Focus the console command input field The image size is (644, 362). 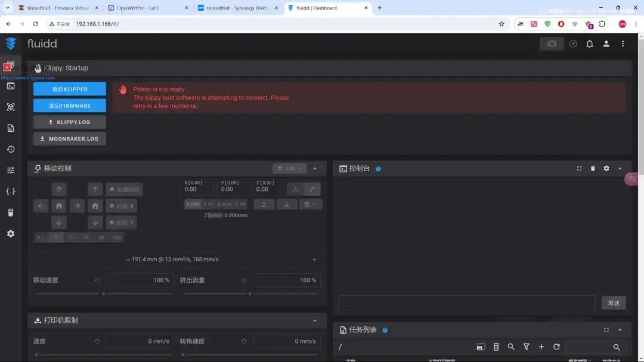467,303
